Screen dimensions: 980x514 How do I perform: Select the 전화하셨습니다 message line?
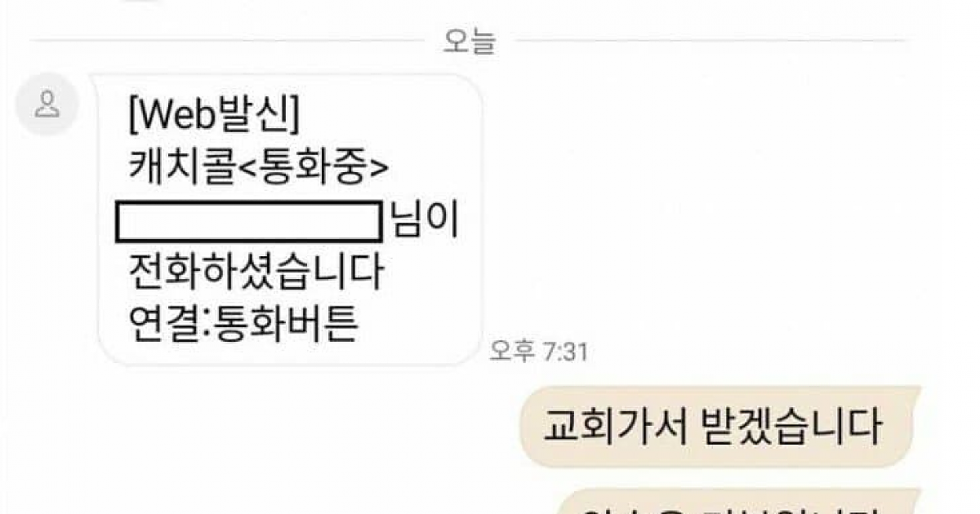[256, 273]
